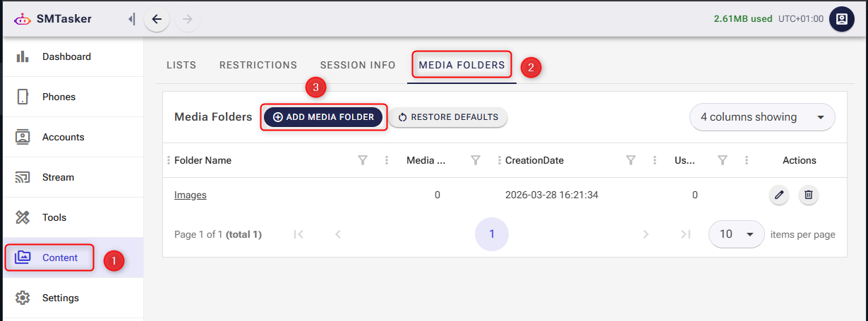Select page 1 in pagination

[x=492, y=234]
